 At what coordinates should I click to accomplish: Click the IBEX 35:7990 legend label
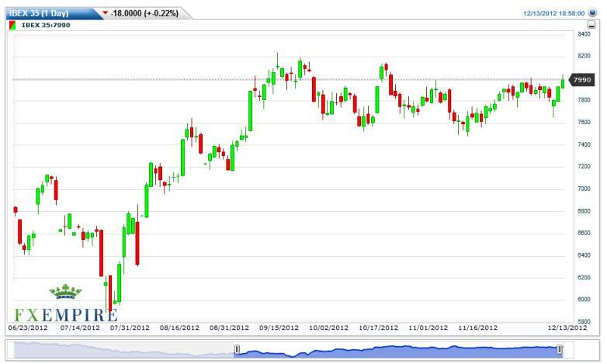tap(47, 25)
